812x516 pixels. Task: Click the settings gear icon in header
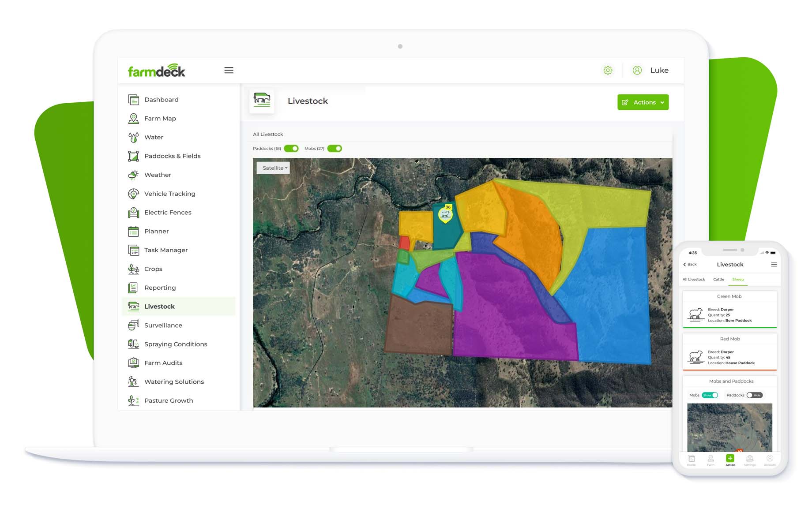pos(608,71)
